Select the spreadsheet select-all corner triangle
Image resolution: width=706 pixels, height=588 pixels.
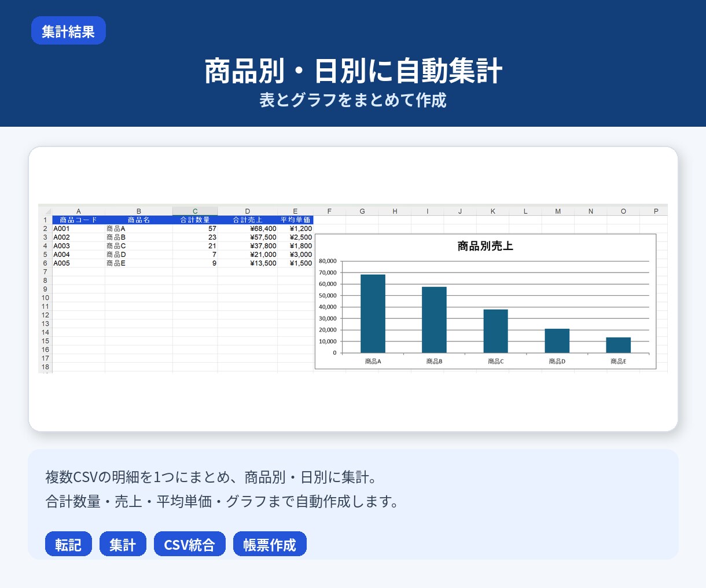coord(46,211)
